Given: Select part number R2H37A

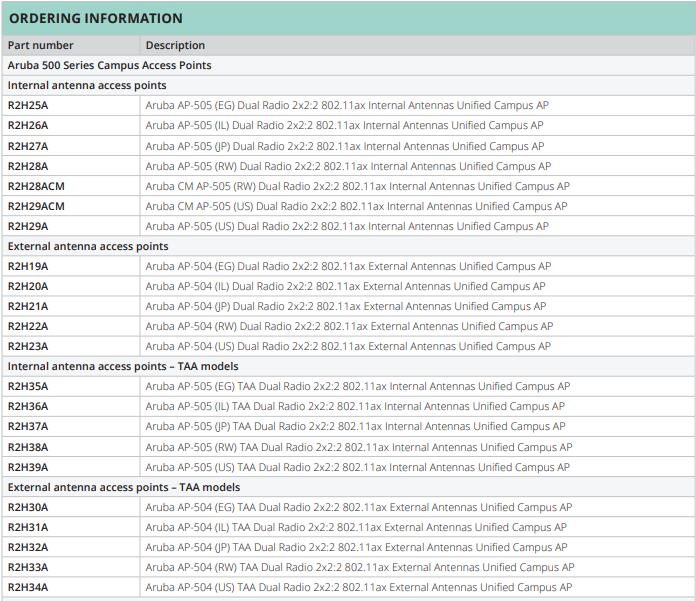Looking at the screenshot, I should point(28,427).
